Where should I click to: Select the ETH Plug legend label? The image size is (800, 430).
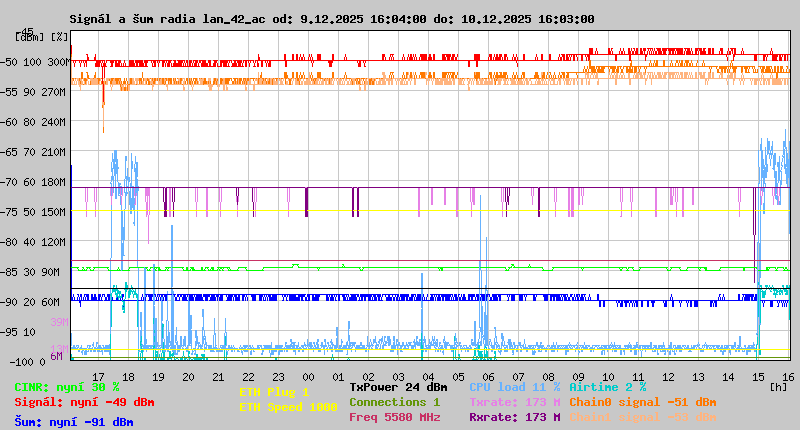[x=274, y=392]
